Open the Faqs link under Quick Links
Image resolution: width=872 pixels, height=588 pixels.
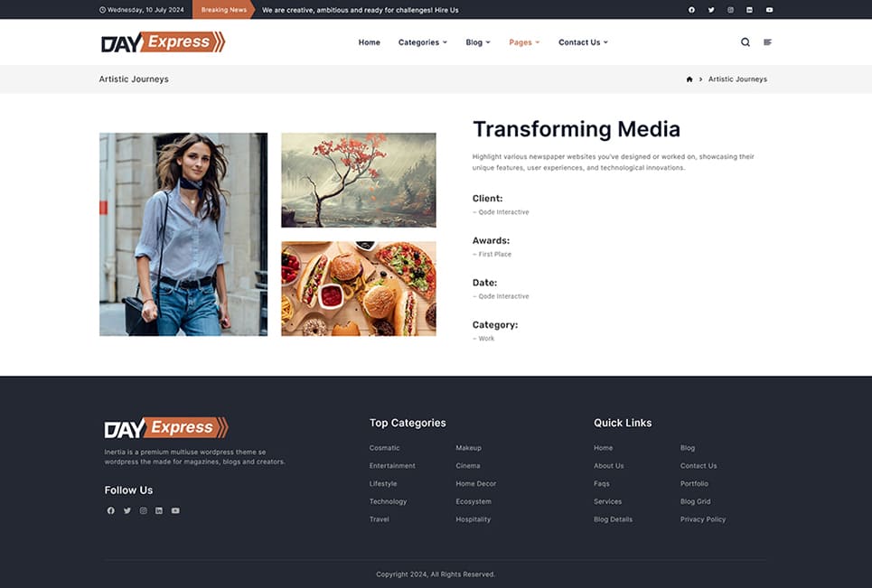pyautogui.click(x=601, y=483)
